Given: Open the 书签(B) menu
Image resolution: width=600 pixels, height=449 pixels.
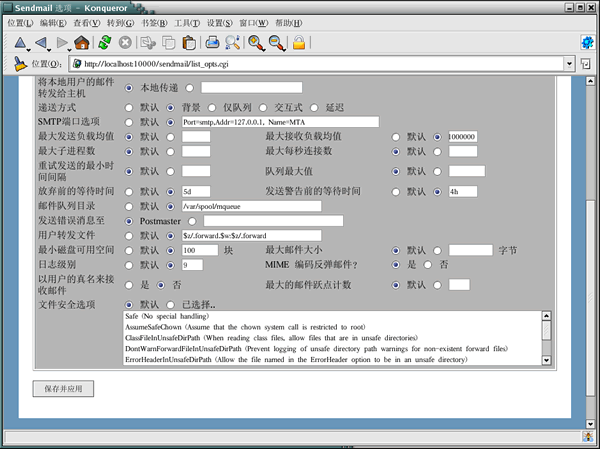Looking at the screenshot, I should click(154, 23).
